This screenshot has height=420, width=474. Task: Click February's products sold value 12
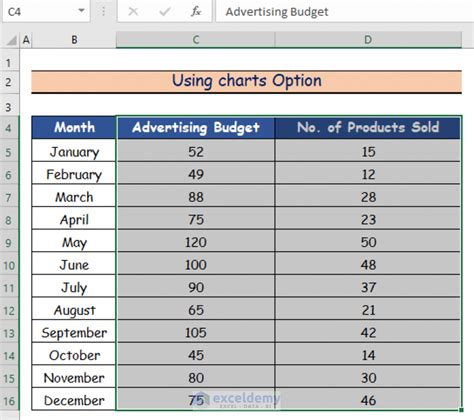tap(368, 174)
